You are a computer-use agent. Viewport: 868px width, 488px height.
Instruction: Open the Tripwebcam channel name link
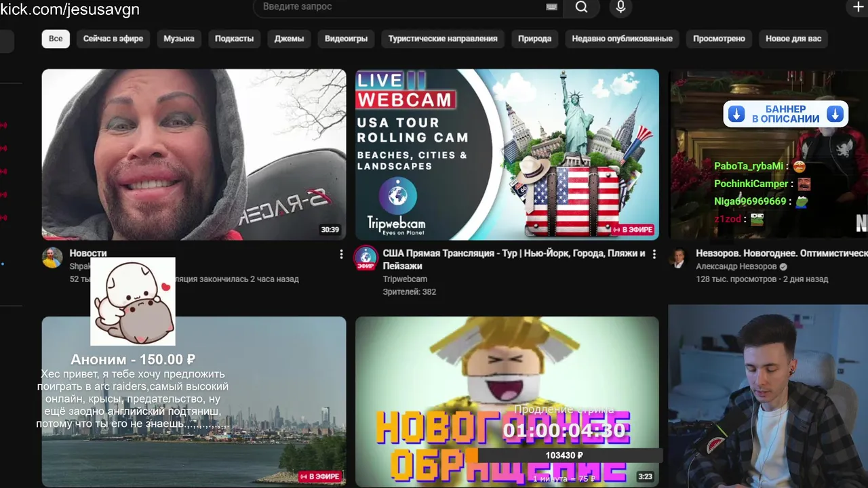405,279
